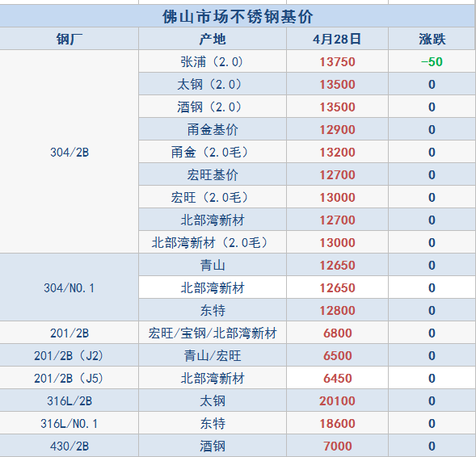
Task: Select the 宏旺（2.0毛） cell
Action: coord(213,198)
